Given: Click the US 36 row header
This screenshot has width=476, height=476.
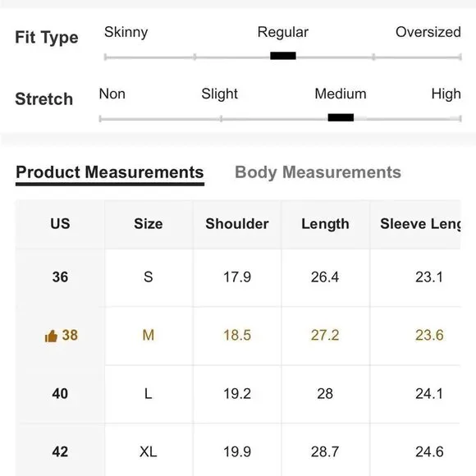Looking at the screenshot, I should click(x=60, y=277).
